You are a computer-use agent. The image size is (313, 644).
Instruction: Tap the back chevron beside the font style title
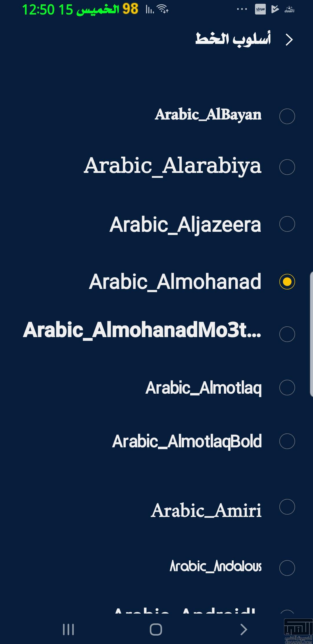coord(289,40)
